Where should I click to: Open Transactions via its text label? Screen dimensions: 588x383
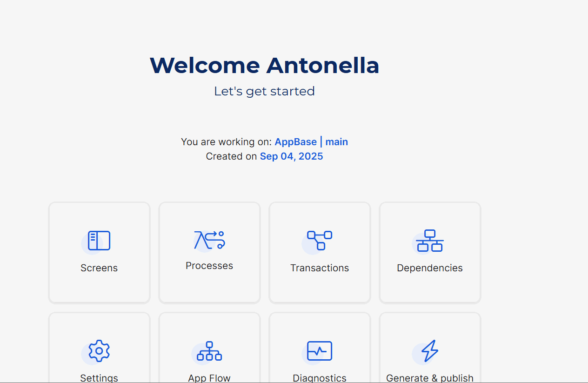[320, 268]
